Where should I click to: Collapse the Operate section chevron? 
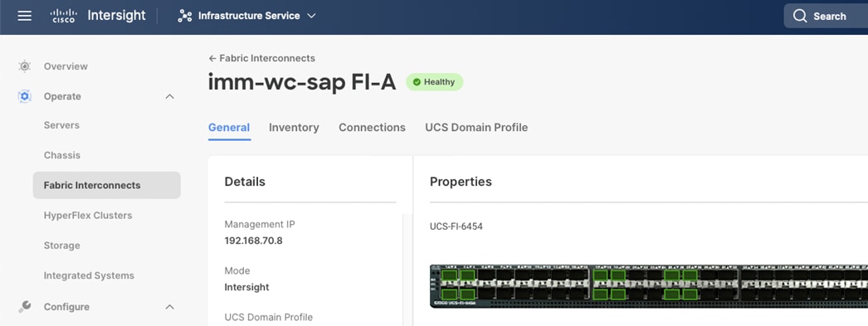coord(170,96)
